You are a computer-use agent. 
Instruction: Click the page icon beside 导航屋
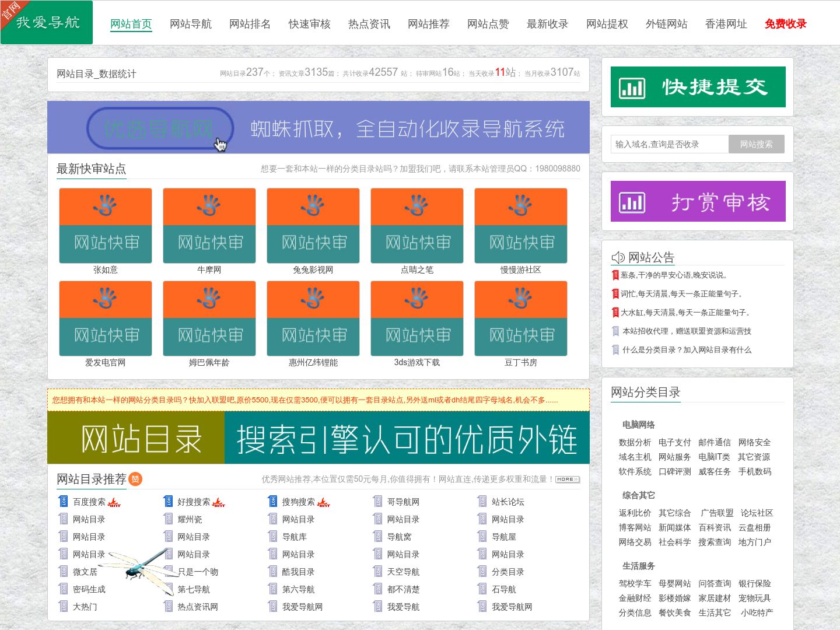tap(482, 536)
